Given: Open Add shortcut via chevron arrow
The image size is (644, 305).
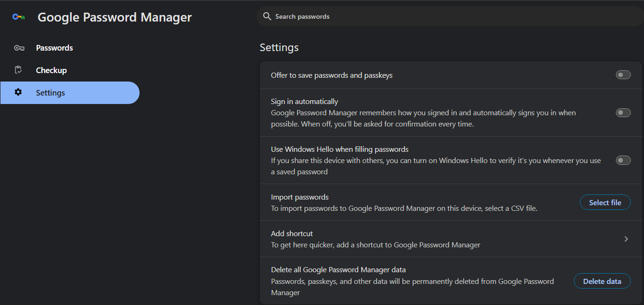Looking at the screenshot, I should point(626,239).
